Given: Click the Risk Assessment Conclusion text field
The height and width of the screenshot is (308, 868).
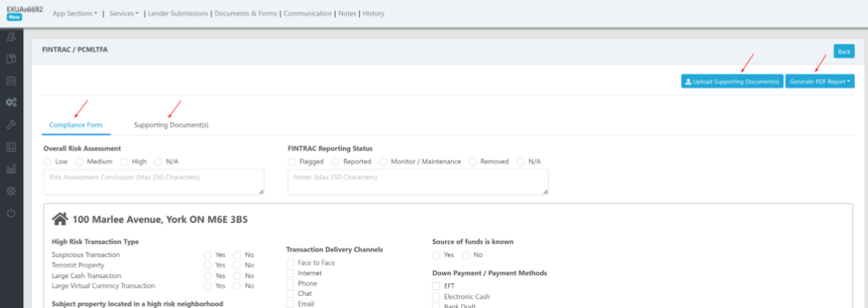Looking at the screenshot, I should click(x=153, y=182).
